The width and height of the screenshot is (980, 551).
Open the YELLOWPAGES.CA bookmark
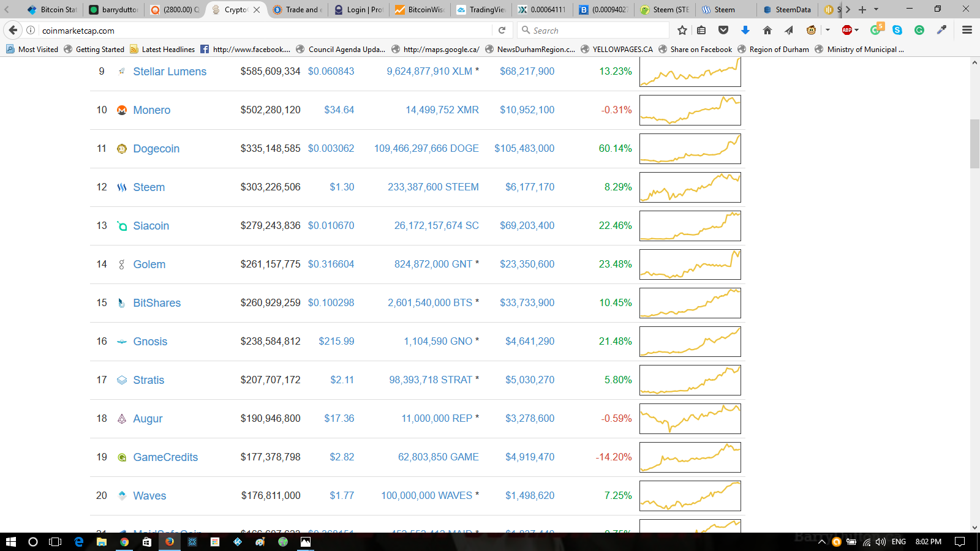pos(616,49)
